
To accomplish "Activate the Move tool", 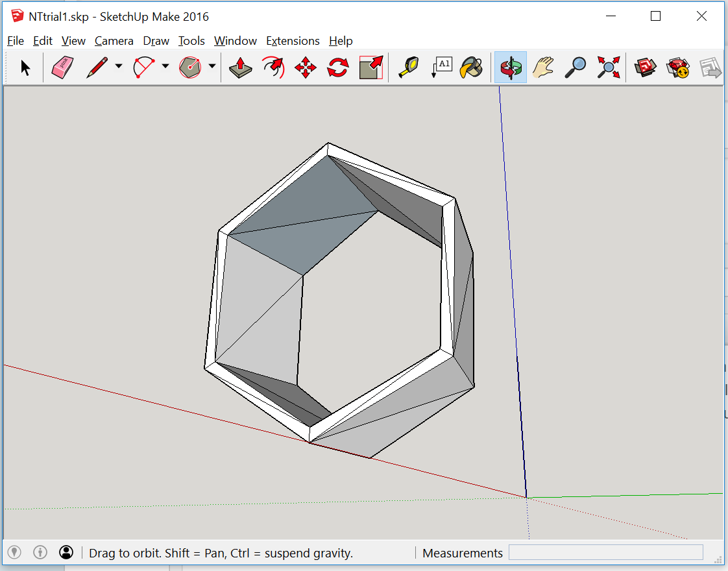I will pyautogui.click(x=305, y=67).
